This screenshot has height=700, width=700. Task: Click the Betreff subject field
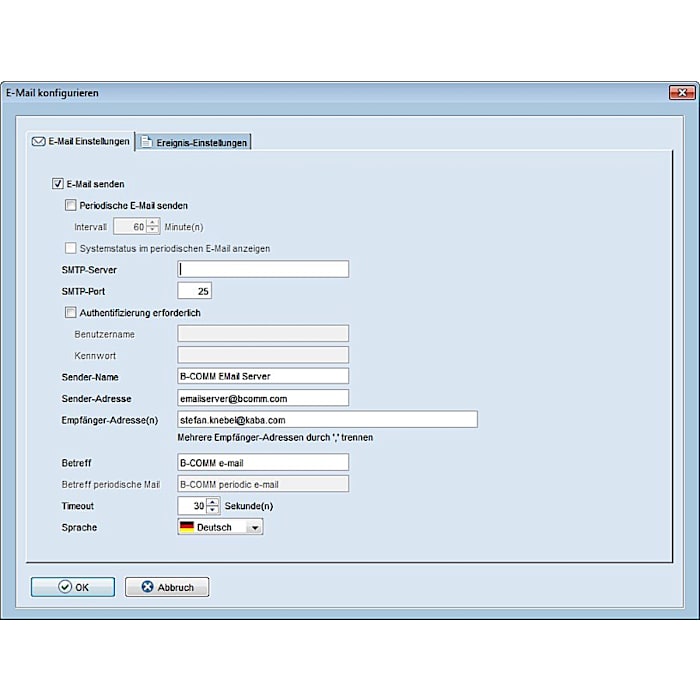pyautogui.click(x=263, y=463)
